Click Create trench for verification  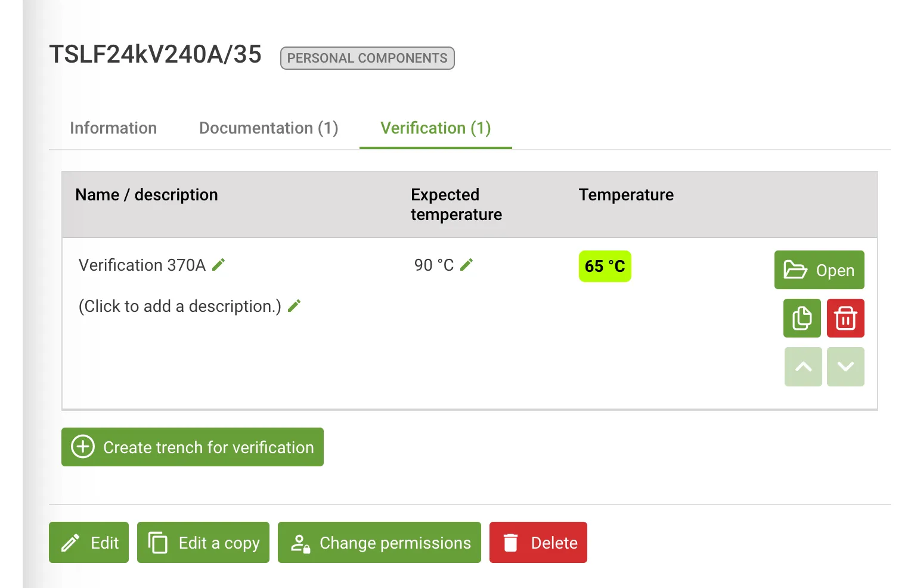pos(192,447)
